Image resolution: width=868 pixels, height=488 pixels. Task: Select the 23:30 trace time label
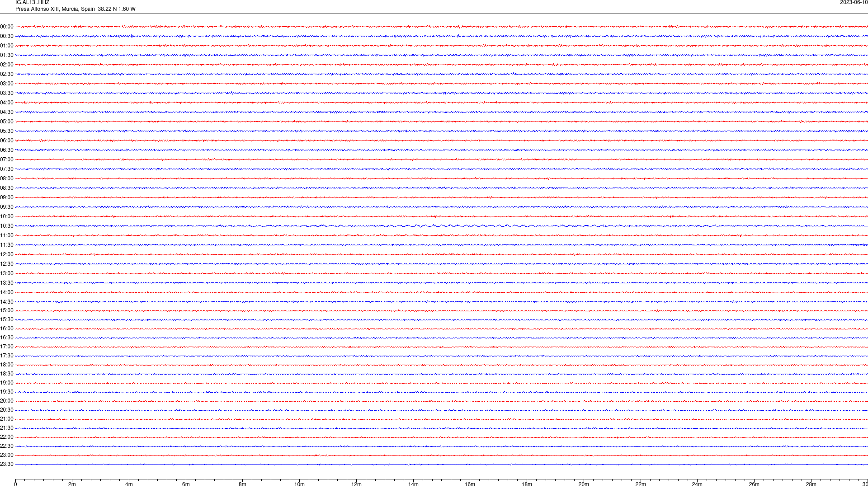(7, 464)
